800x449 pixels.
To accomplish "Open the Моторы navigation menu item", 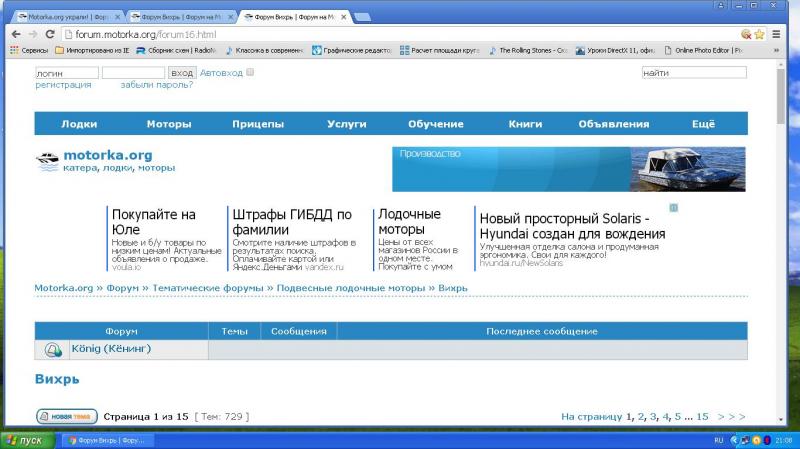I will pyautogui.click(x=168, y=124).
